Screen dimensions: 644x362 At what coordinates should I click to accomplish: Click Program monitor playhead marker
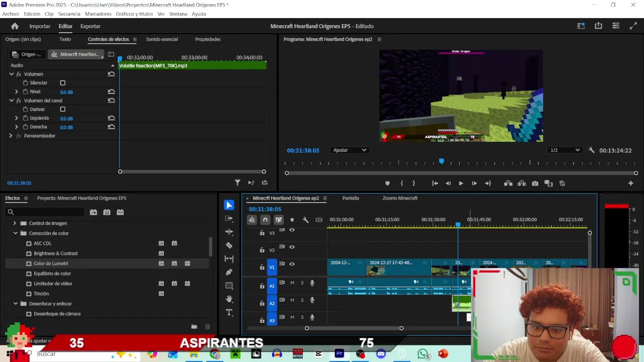click(x=441, y=161)
